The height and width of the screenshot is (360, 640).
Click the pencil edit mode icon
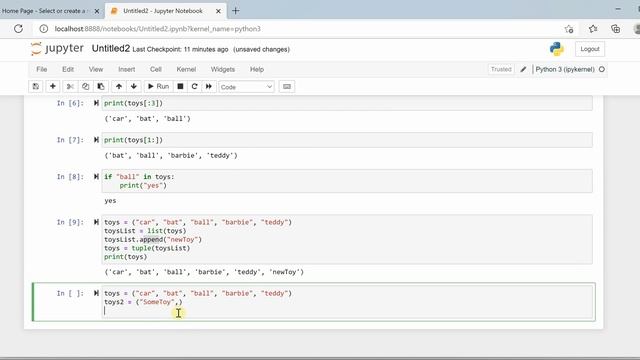523,69
